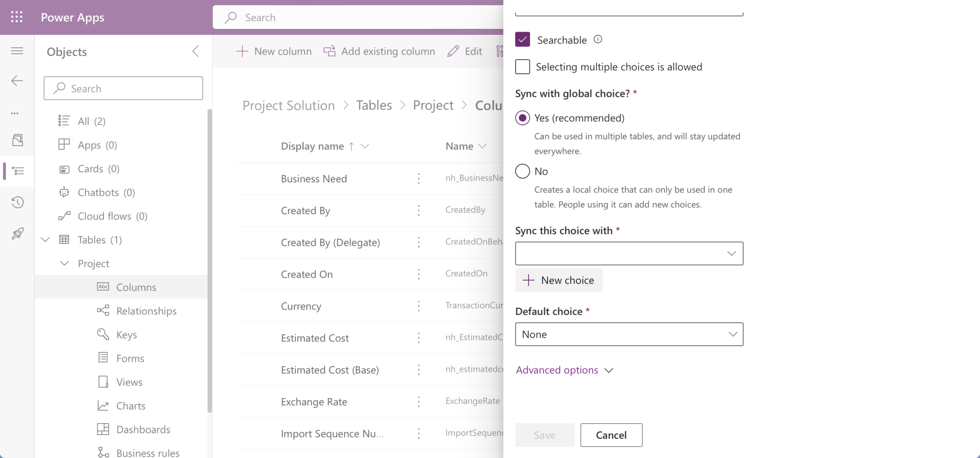The image size is (980, 458).
Task: Expand Advanced options
Action: click(x=564, y=370)
